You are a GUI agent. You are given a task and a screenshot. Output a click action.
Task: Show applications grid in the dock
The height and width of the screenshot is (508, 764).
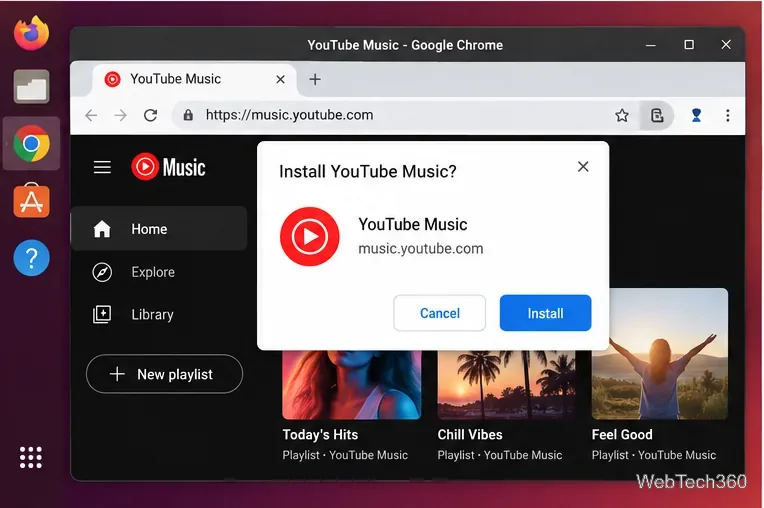(31, 457)
